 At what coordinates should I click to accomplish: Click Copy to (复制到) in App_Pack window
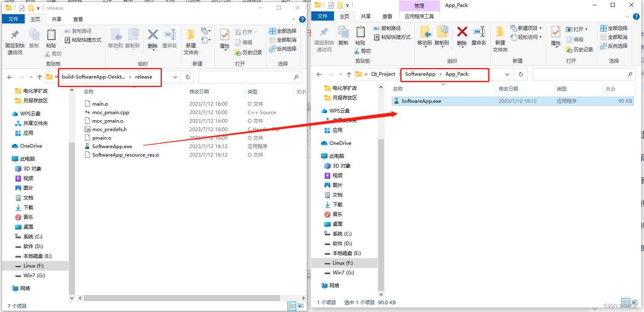pyautogui.click(x=442, y=36)
